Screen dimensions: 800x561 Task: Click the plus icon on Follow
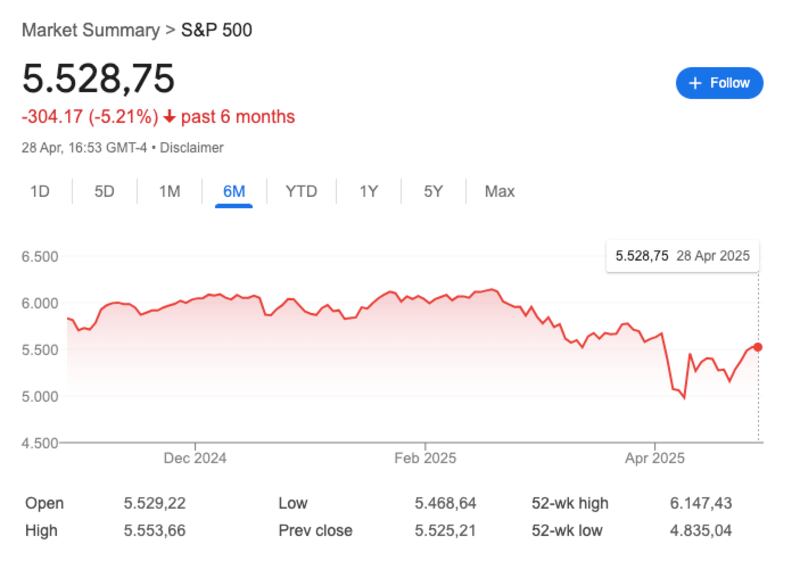pyautogui.click(x=695, y=83)
